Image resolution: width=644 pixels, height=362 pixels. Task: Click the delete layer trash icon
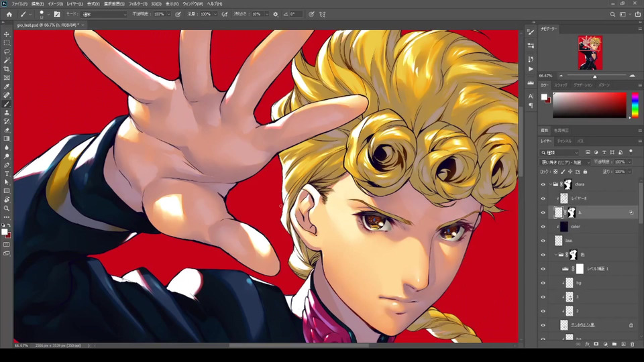[x=632, y=345]
